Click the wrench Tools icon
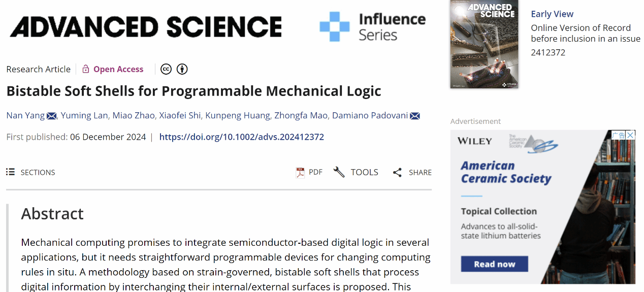 339,172
